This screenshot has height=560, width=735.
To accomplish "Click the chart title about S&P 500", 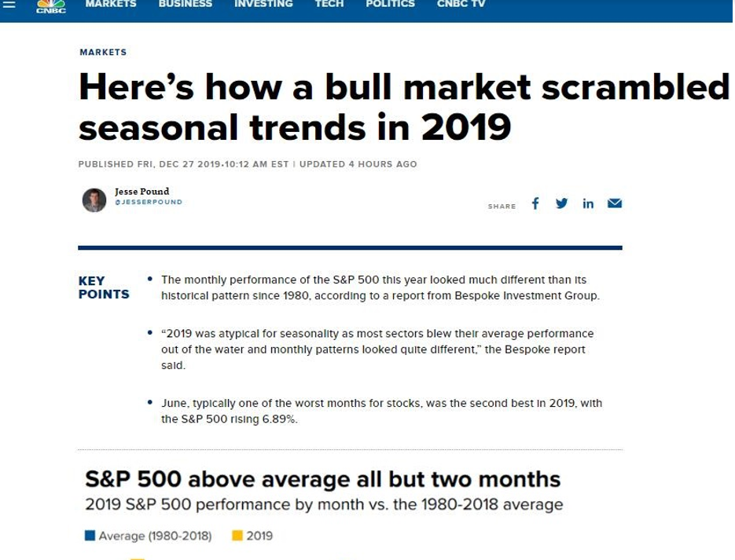I will click(x=322, y=478).
